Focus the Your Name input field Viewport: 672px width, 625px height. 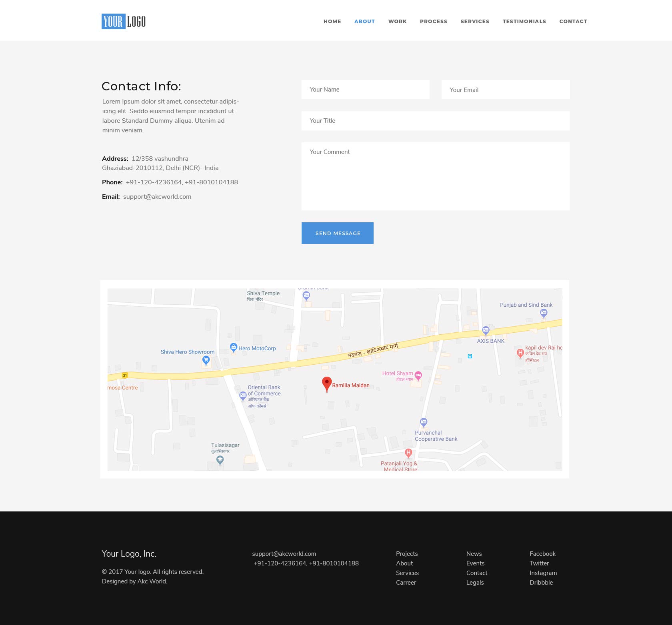[x=366, y=90]
